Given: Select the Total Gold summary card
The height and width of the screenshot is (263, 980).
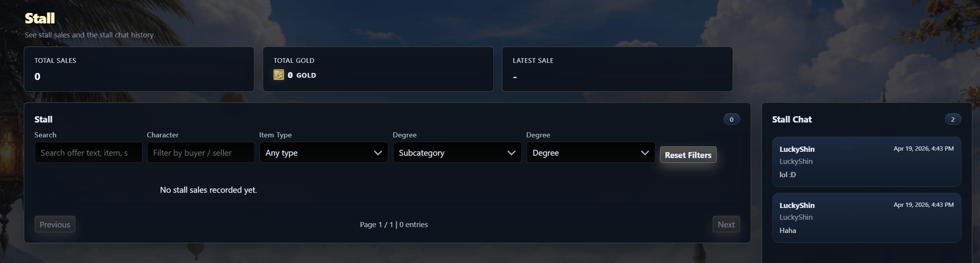Looking at the screenshot, I should tap(378, 69).
